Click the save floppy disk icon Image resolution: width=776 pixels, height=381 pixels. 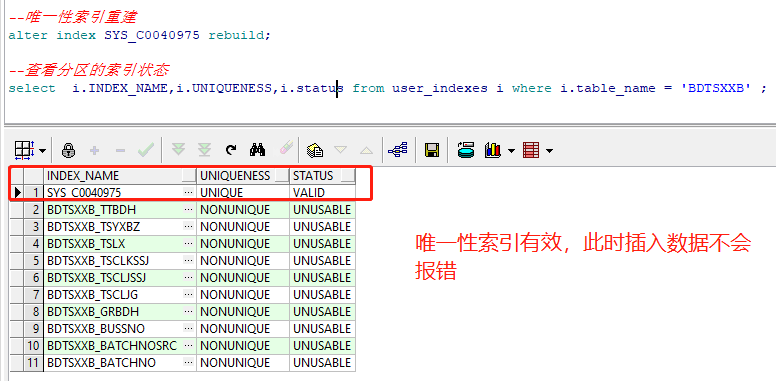(432, 150)
